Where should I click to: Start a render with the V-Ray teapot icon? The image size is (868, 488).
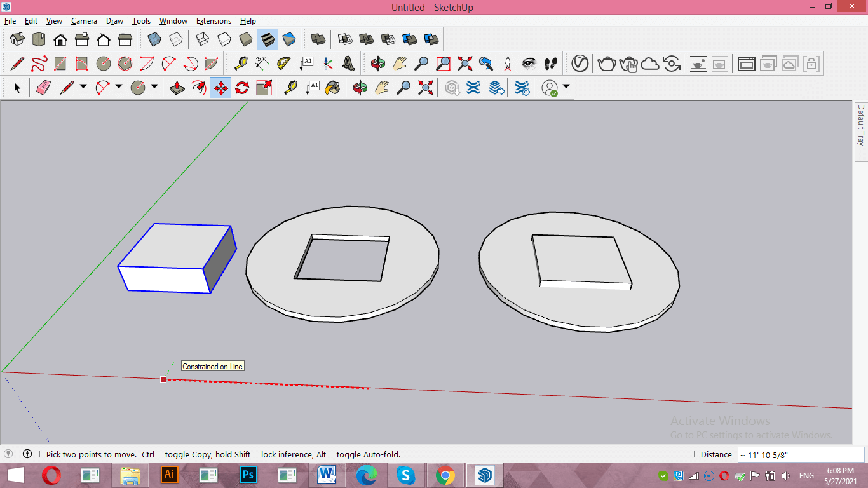pos(607,64)
